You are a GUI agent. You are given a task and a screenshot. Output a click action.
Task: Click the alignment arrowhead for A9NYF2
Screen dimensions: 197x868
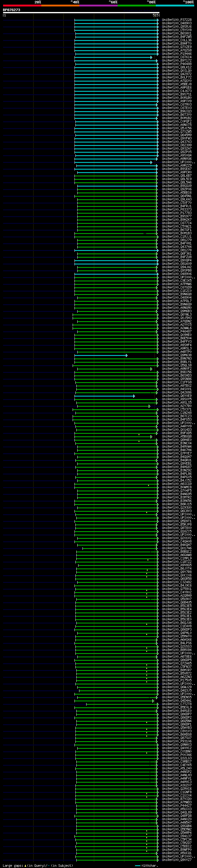click(151, 369)
